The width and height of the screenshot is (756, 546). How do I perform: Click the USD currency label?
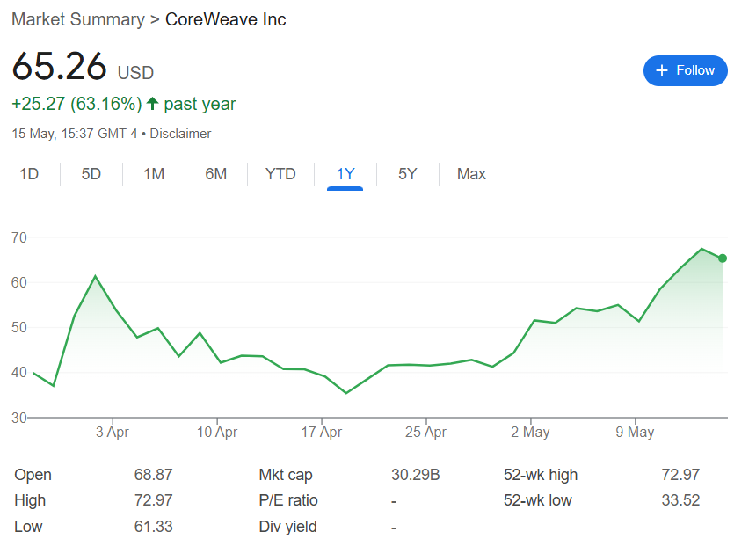click(136, 73)
